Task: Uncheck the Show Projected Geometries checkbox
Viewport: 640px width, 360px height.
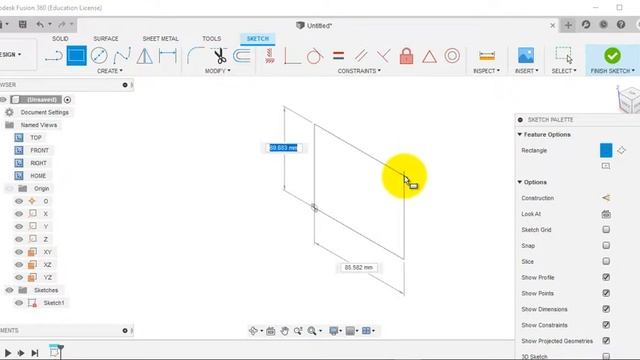Action: (x=606, y=341)
